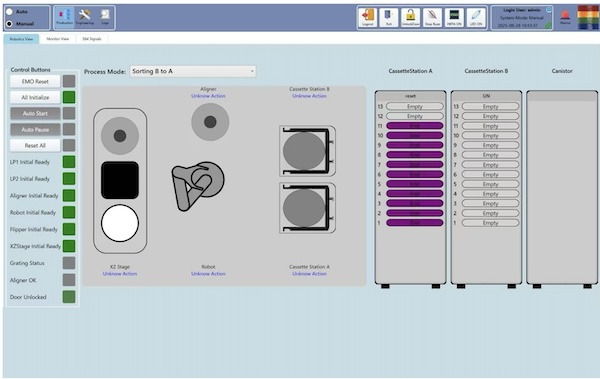
Task: Click the green All Initialize status indicator
Action: 69,97
